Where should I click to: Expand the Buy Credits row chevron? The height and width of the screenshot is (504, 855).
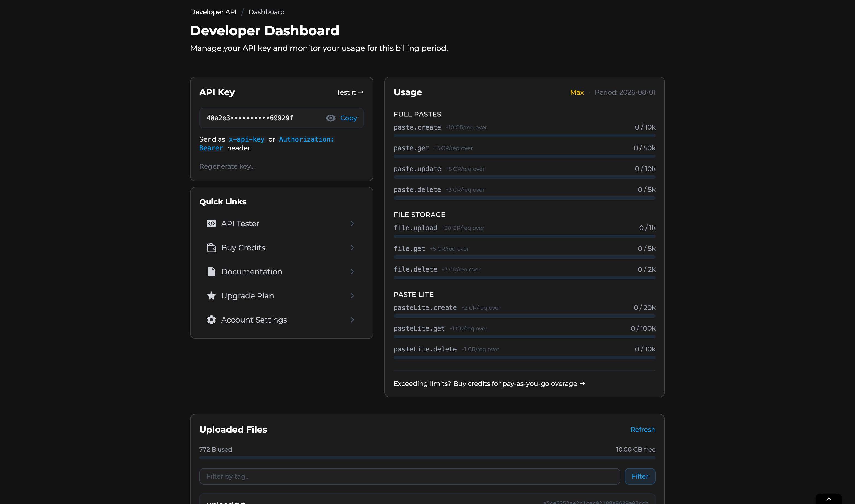click(x=352, y=248)
